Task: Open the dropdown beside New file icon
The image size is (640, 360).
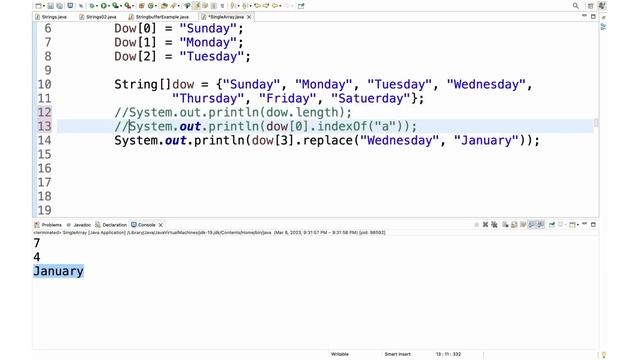Action: pyautogui.click(x=44, y=6)
